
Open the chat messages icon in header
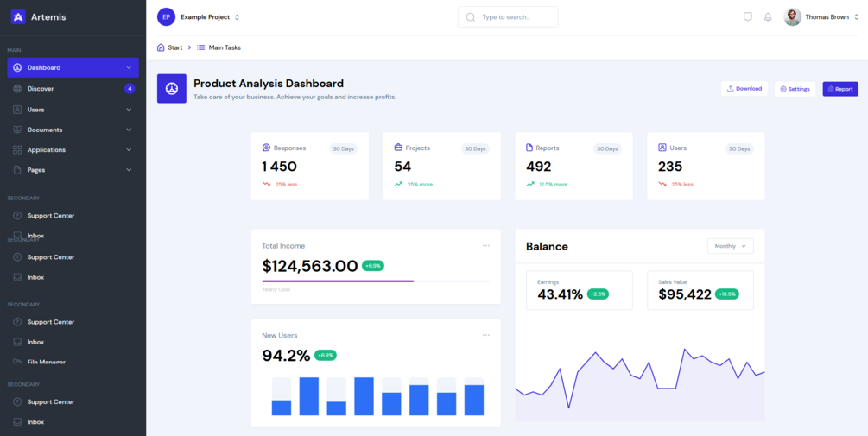pos(747,17)
